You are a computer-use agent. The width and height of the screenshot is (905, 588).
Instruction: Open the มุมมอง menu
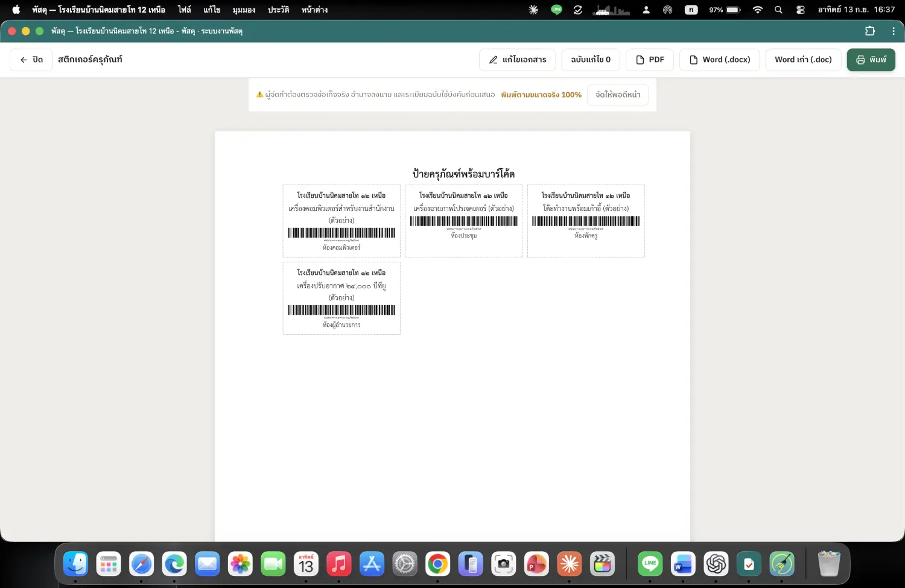click(x=244, y=10)
